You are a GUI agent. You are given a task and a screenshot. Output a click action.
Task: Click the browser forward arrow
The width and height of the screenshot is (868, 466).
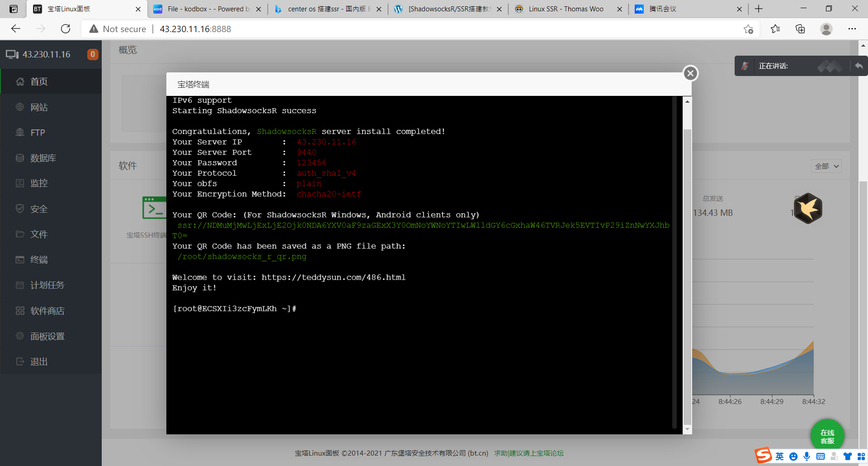(41, 29)
